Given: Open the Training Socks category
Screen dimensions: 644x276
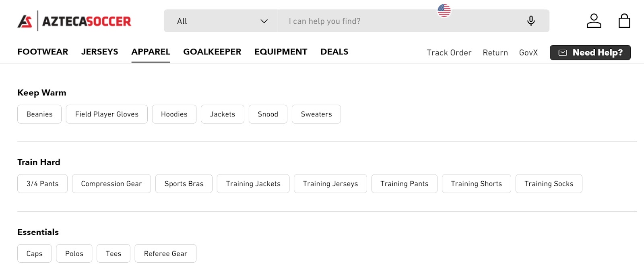Looking at the screenshot, I should click(549, 184).
